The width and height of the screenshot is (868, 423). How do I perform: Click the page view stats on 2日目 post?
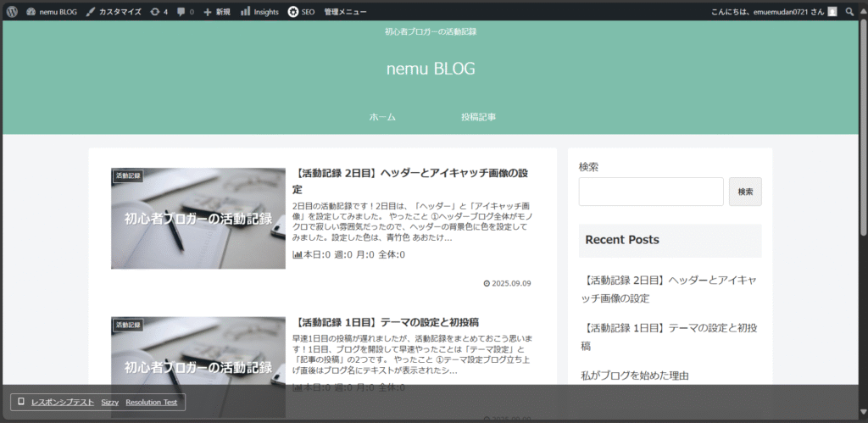tap(348, 254)
